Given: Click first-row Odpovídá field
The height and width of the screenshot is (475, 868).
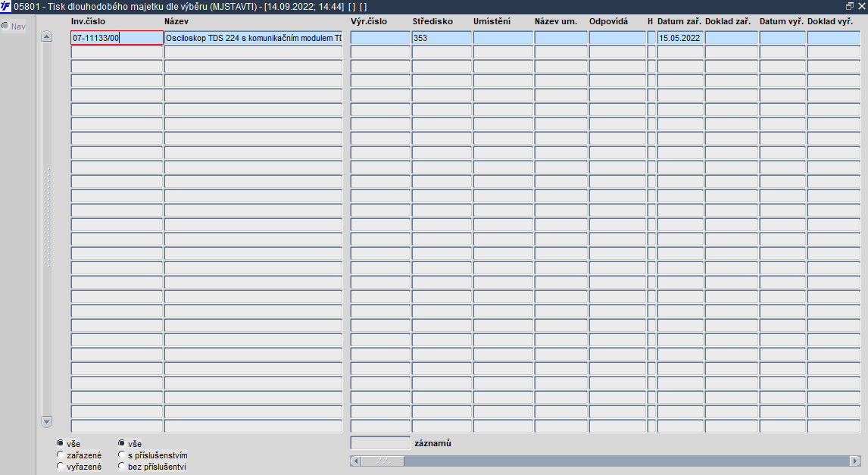Looking at the screenshot, I should [x=617, y=38].
